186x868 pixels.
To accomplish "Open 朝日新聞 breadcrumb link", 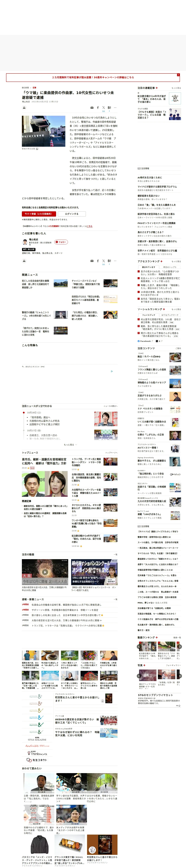I will (x=25, y=88).
